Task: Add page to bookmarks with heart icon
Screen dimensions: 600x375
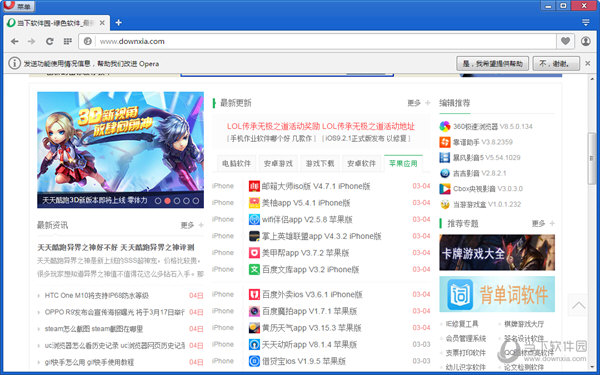Action: (565, 41)
